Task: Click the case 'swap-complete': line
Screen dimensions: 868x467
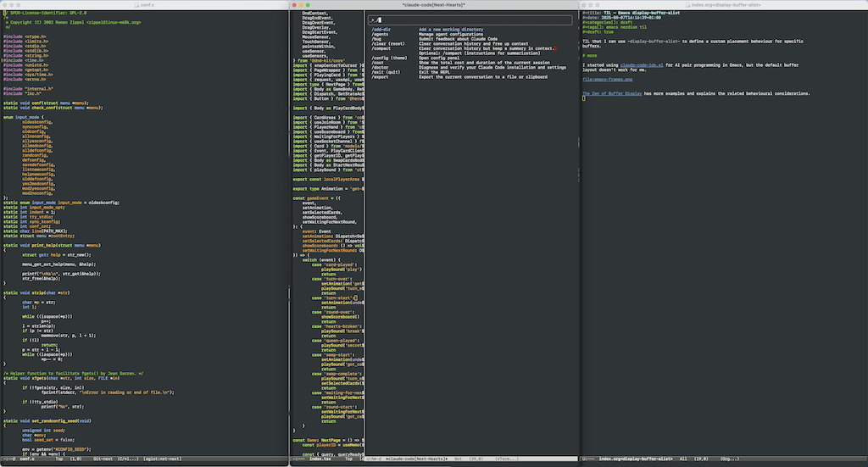Action: click(x=337, y=374)
